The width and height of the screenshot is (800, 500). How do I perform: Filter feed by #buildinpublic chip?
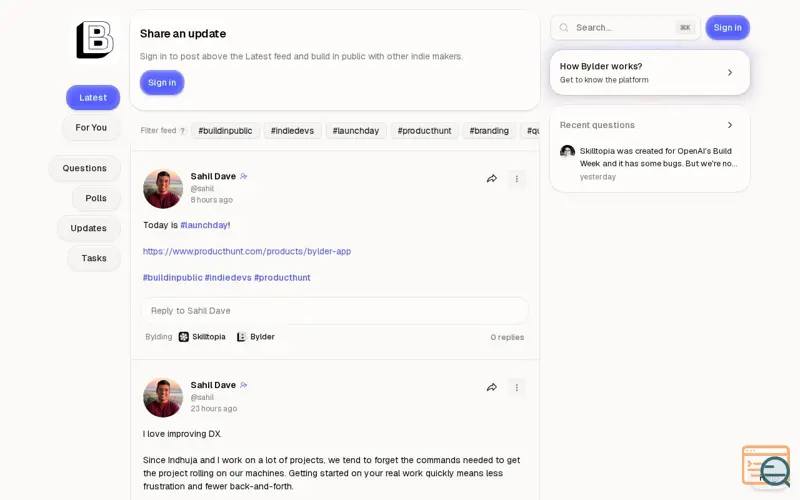[x=226, y=131]
